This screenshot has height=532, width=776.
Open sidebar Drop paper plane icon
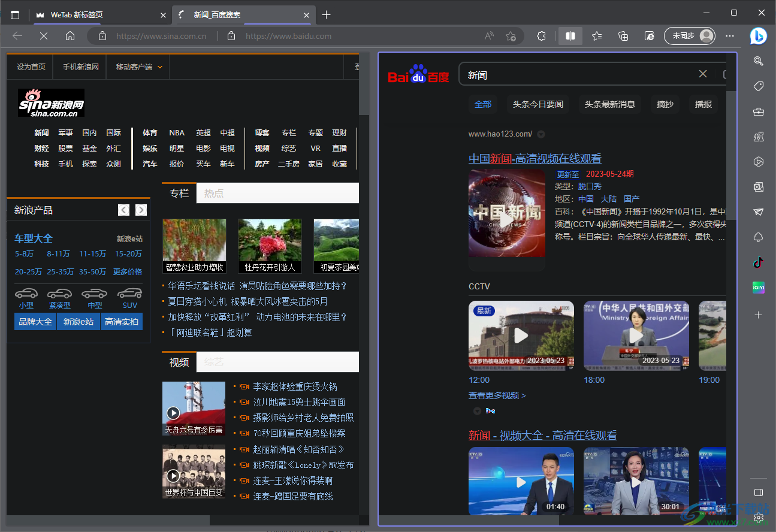tap(758, 212)
